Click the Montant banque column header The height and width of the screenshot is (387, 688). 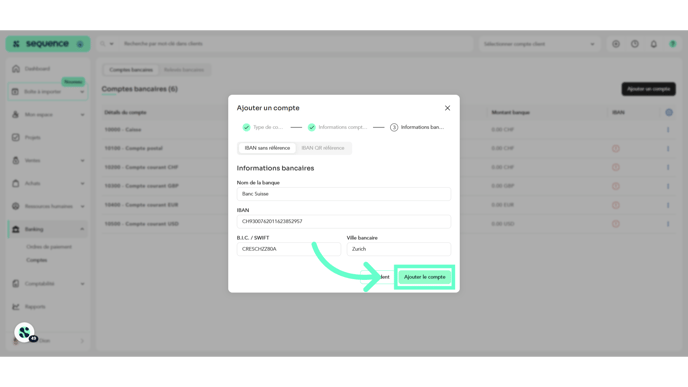[510, 113]
